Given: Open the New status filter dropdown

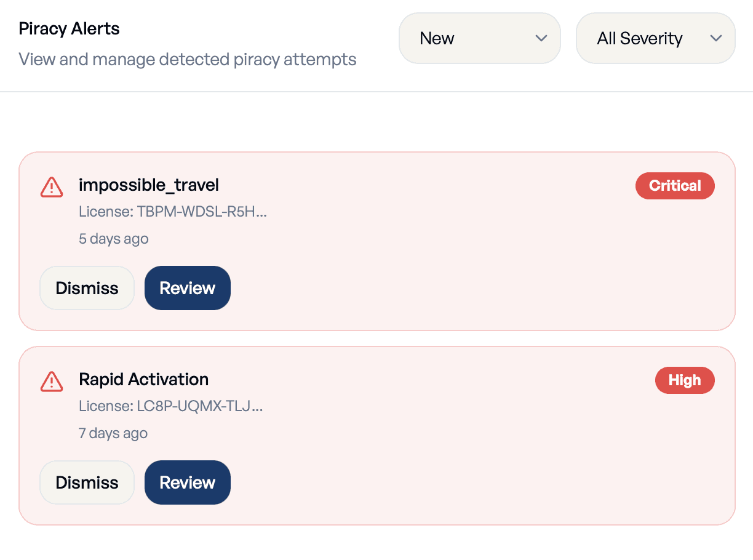Looking at the screenshot, I should pyautogui.click(x=480, y=38).
